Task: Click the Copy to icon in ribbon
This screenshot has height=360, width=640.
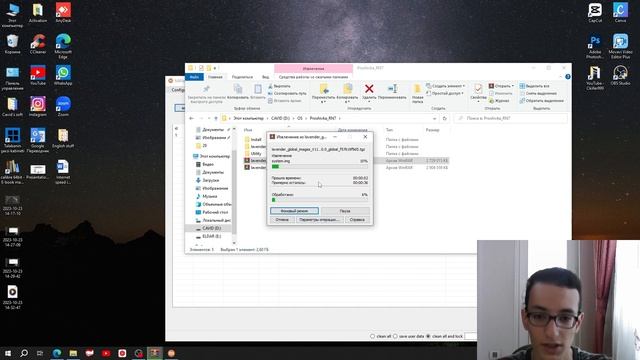Action: click(347, 89)
